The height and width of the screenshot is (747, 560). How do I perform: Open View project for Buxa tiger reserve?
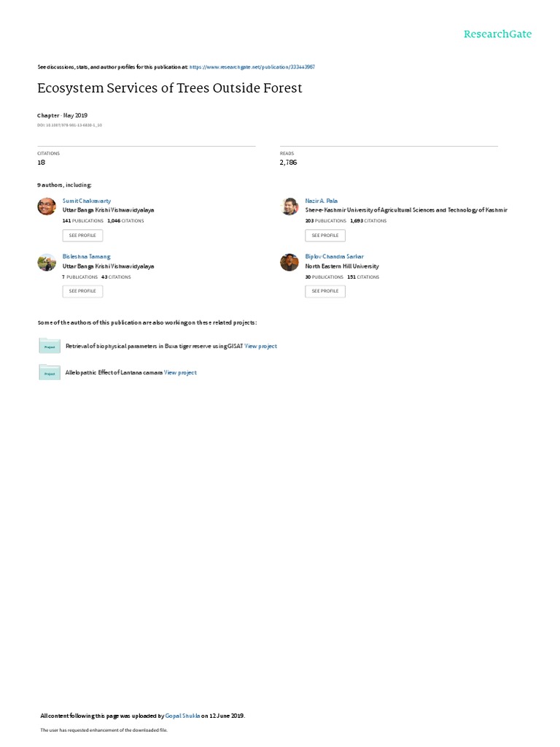[x=260, y=347]
